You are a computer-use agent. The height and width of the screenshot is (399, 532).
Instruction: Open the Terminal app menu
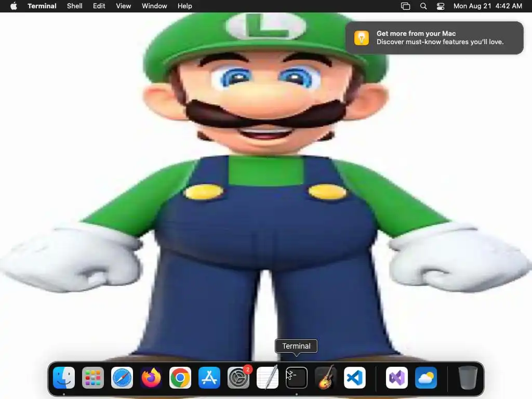point(42,6)
